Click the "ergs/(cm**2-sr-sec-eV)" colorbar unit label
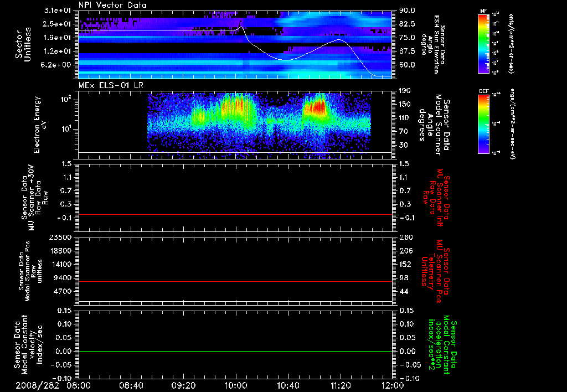 512,124
